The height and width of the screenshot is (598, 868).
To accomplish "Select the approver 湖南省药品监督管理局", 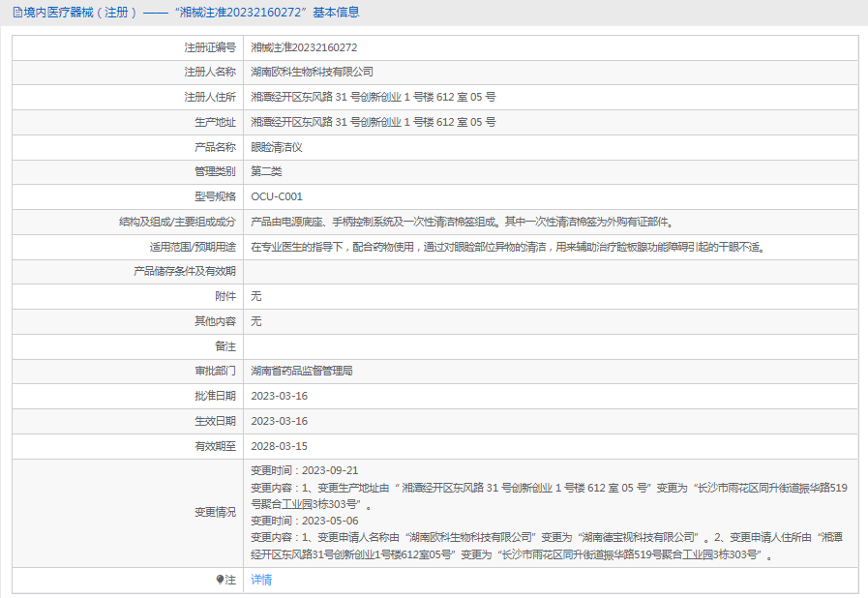I will (x=302, y=371).
